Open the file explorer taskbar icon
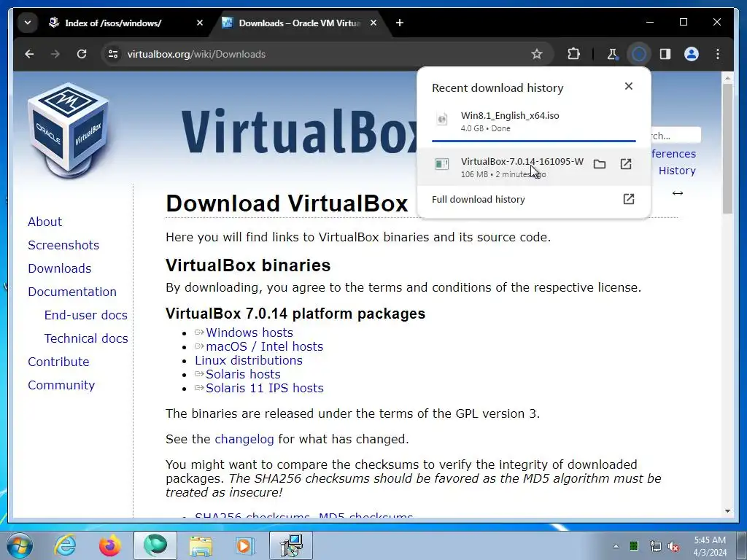The image size is (747, 560). [x=201, y=545]
